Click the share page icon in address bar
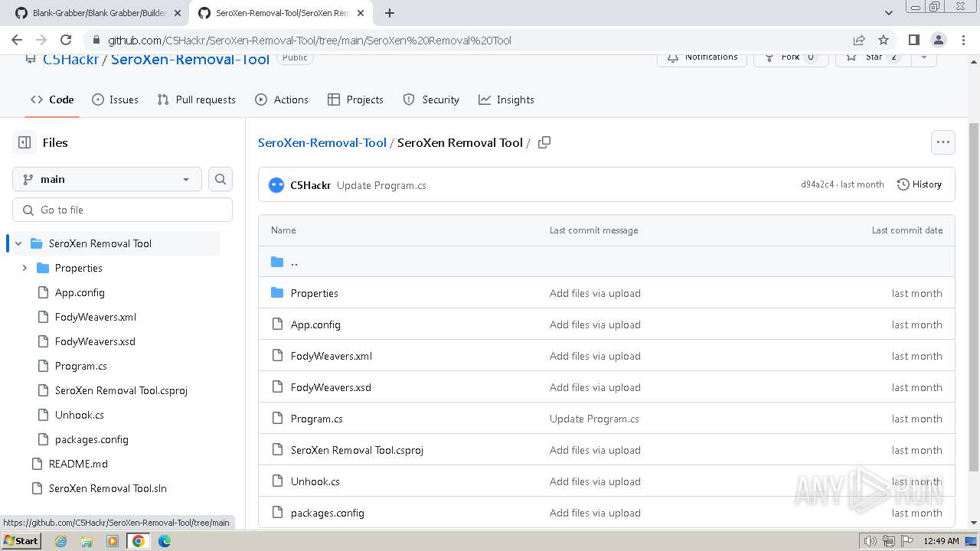Image resolution: width=980 pixels, height=551 pixels. pyautogui.click(x=859, y=40)
